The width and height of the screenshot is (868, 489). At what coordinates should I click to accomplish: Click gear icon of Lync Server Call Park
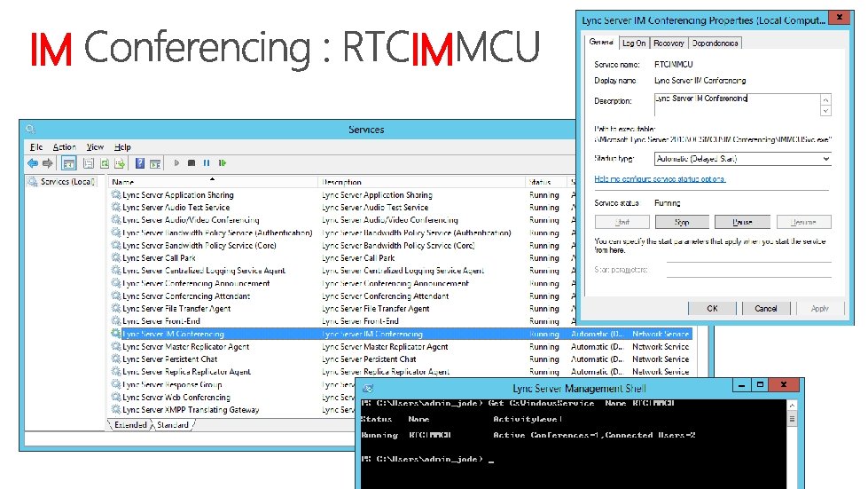pos(115,257)
